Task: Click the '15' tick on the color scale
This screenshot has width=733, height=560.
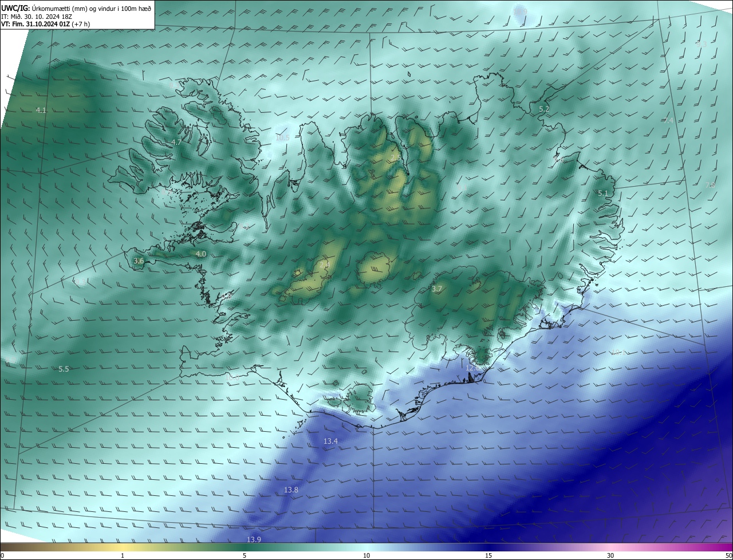Action: 488,555
